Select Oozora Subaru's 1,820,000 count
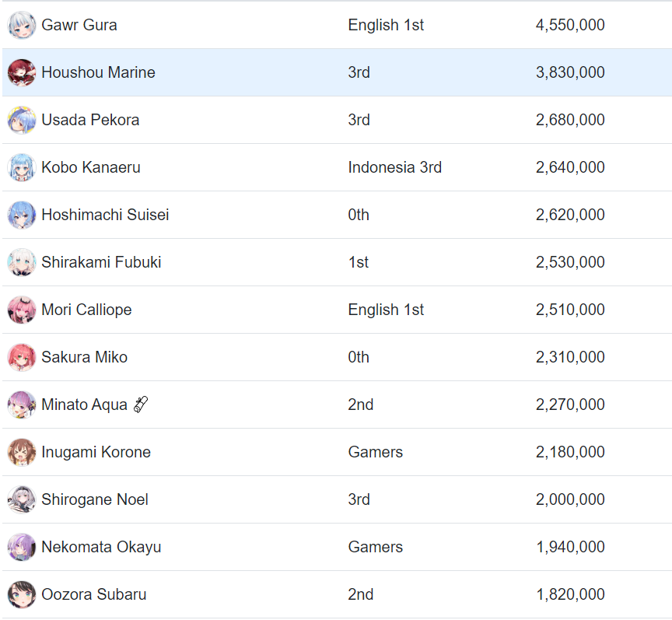Viewport: 672px width, 620px height. tap(570, 594)
